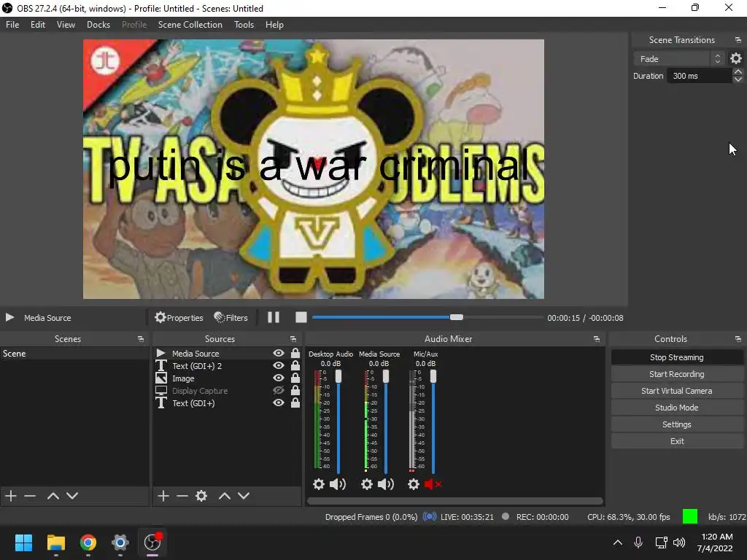Move source up in Sources panel
The height and width of the screenshot is (560, 747).
(225, 496)
